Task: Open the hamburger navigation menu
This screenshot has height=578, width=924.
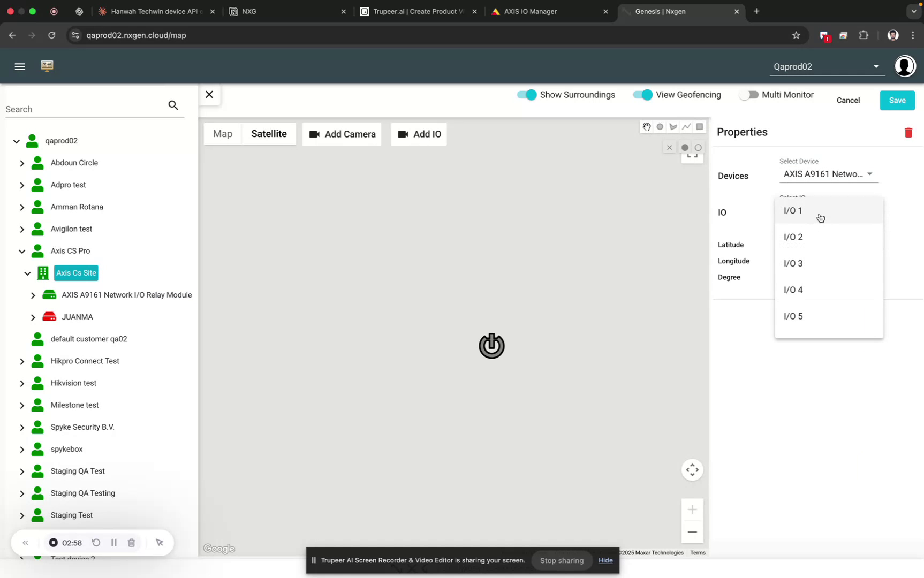Action: [20, 66]
